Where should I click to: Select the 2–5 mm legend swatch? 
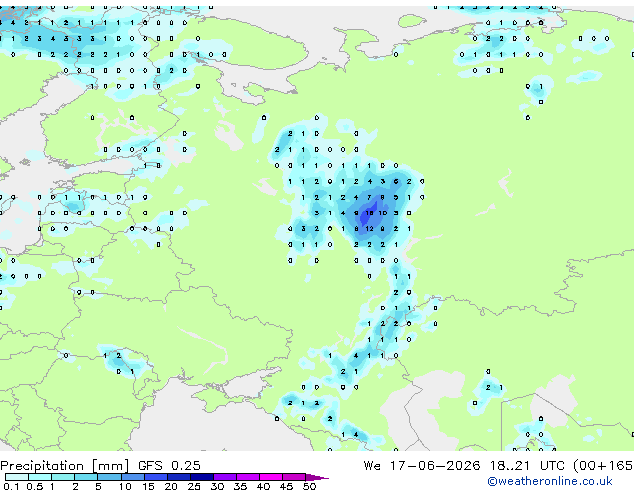click(86, 477)
